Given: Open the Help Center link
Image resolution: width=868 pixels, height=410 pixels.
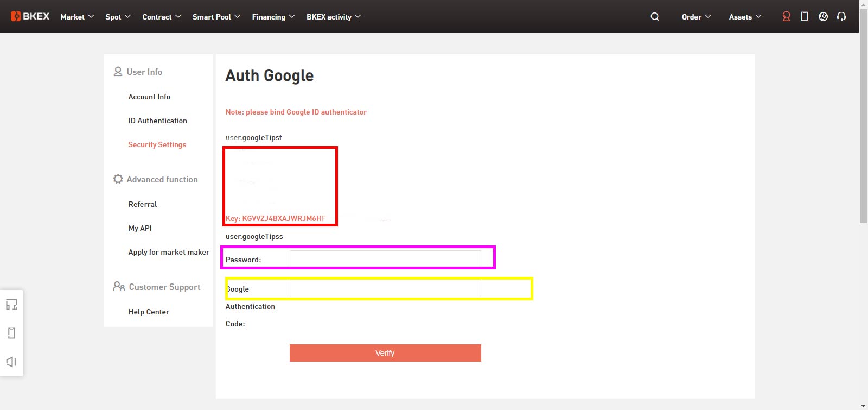Looking at the screenshot, I should click(149, 312).
